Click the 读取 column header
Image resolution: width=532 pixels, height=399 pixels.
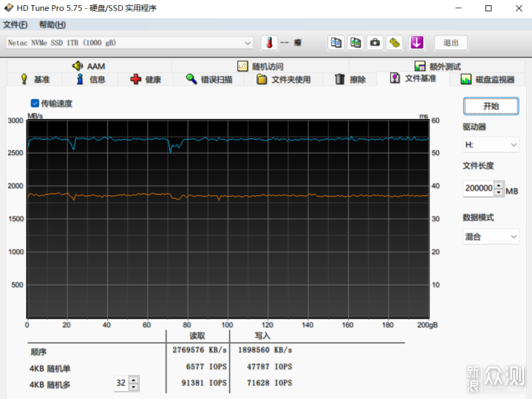(x=197, y=336)
